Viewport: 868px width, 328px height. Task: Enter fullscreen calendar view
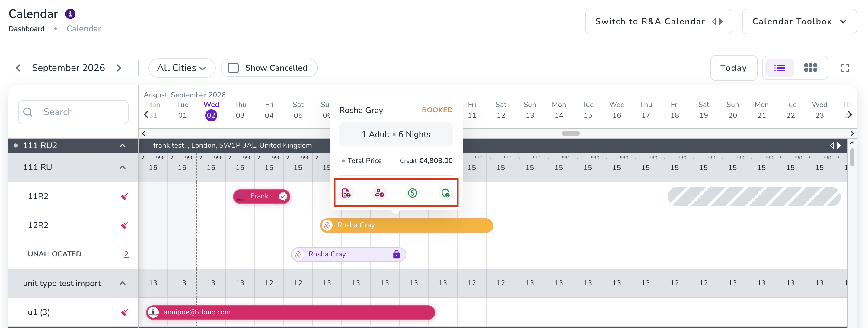(844, 68)
